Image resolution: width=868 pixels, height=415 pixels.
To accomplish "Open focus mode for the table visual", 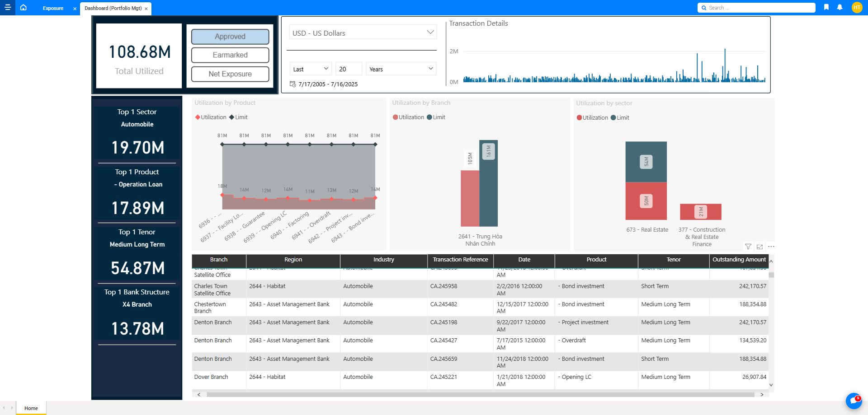I will (x=759, y=247).
